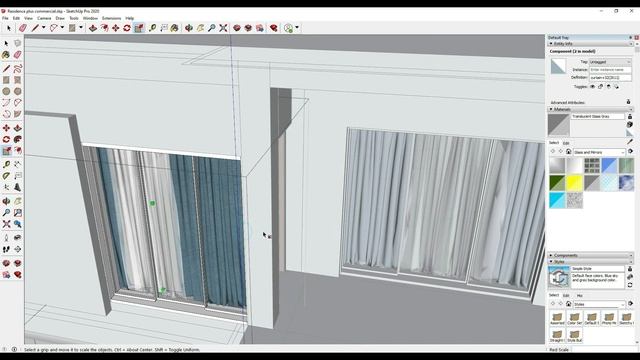
Task: Select the Offset tool in top toolbar
Action: [104, 28]
